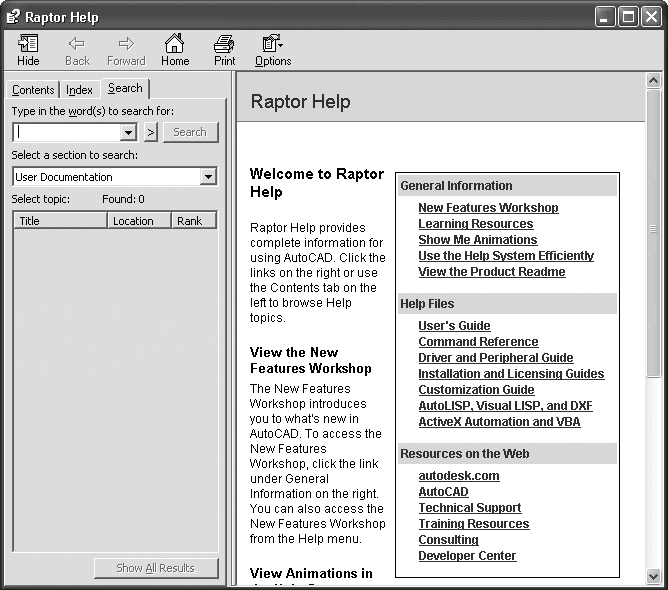The width and height of the screenshot is (668, 590).
Task: Open the Options toolbar menu
Action: [272, 44]
